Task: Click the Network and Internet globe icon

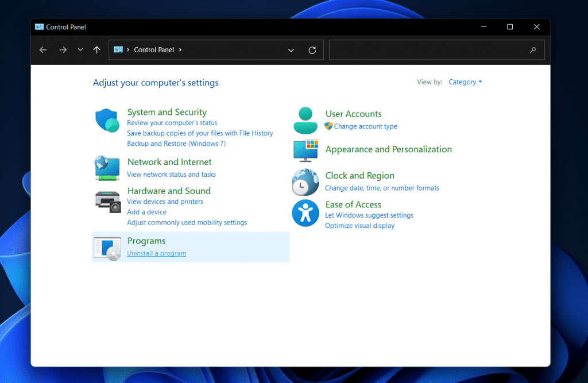Action: (x=107, y=168)
